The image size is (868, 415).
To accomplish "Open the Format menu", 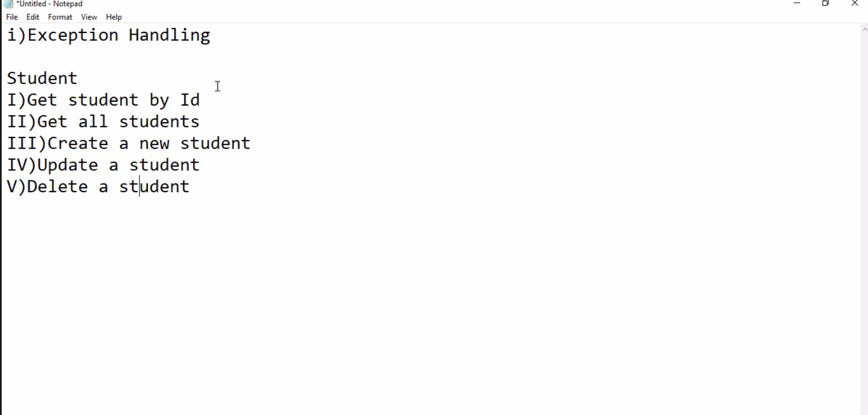I will click(x=60, y=17).
